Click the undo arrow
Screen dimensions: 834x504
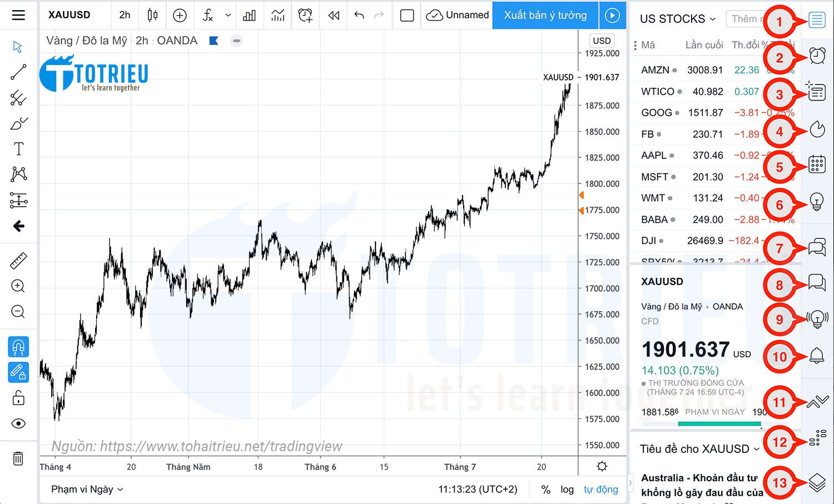(359, 15)
